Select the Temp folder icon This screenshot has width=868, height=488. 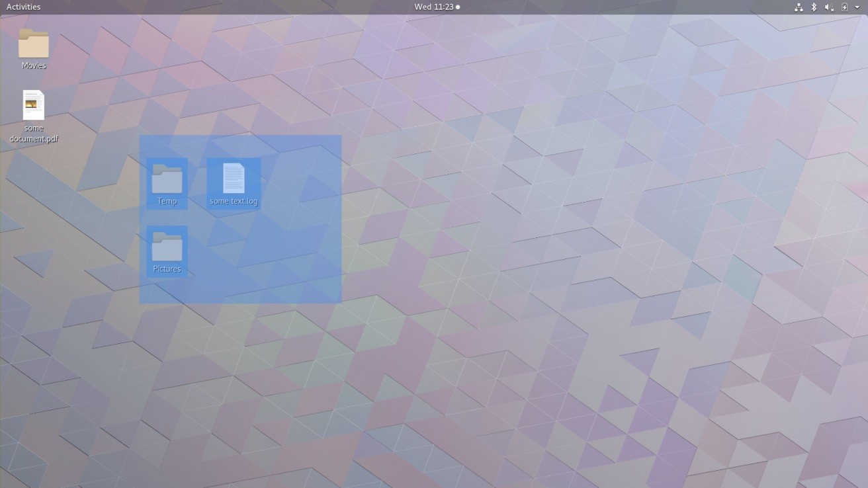pyautogui.click(x=167, y=179)
